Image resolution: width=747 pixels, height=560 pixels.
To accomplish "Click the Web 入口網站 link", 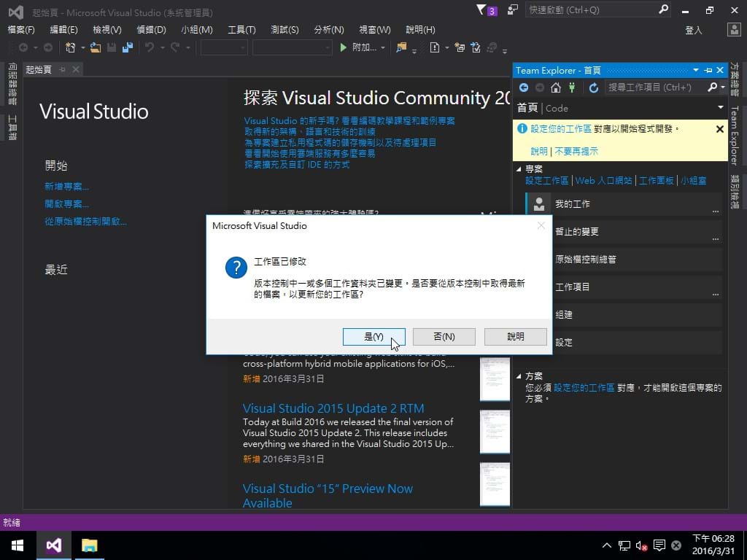I will coord(603,181).
